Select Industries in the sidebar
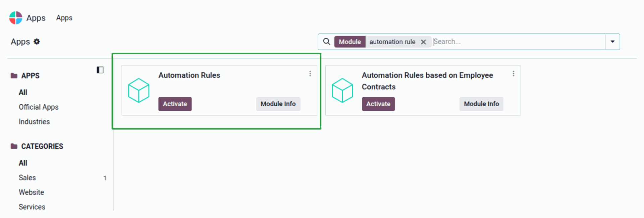This screenshot has height=218, width=644. pyautogui.click(x=34, y=122)
